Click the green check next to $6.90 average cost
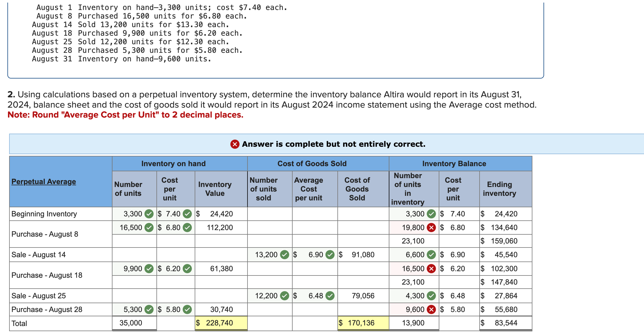 pyautogui.click(x=330, y=254)
